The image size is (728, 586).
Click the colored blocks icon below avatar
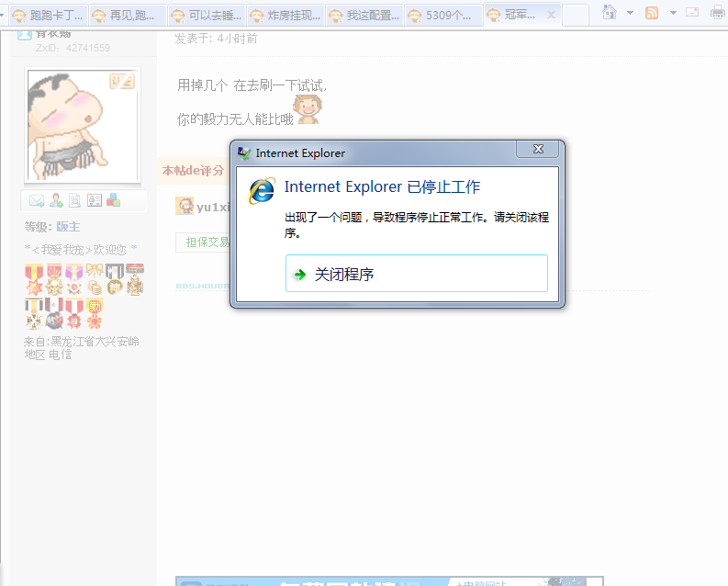point(113,200)
